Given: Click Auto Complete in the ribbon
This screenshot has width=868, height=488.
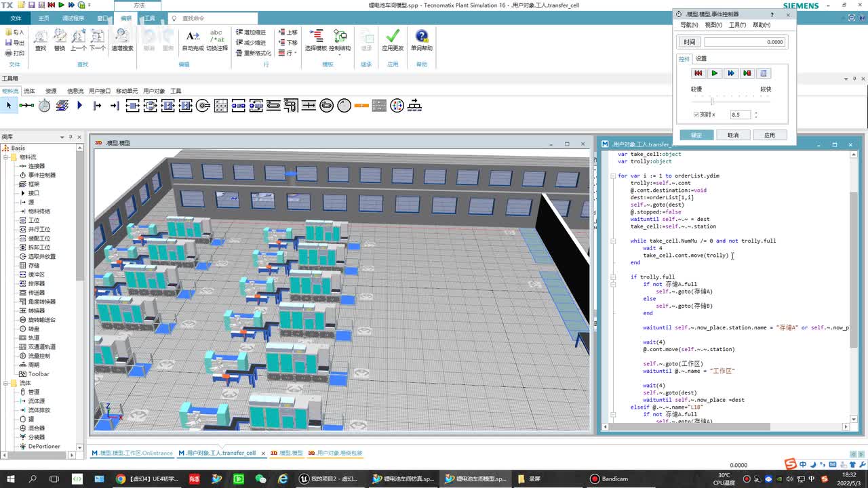Looking at the screenshot, I should point(193,40).
